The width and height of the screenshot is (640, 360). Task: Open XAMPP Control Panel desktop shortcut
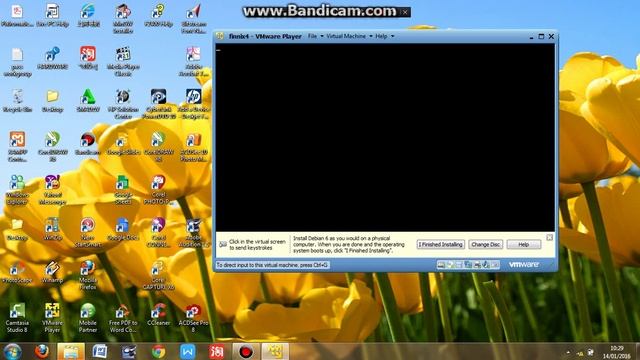17,147
